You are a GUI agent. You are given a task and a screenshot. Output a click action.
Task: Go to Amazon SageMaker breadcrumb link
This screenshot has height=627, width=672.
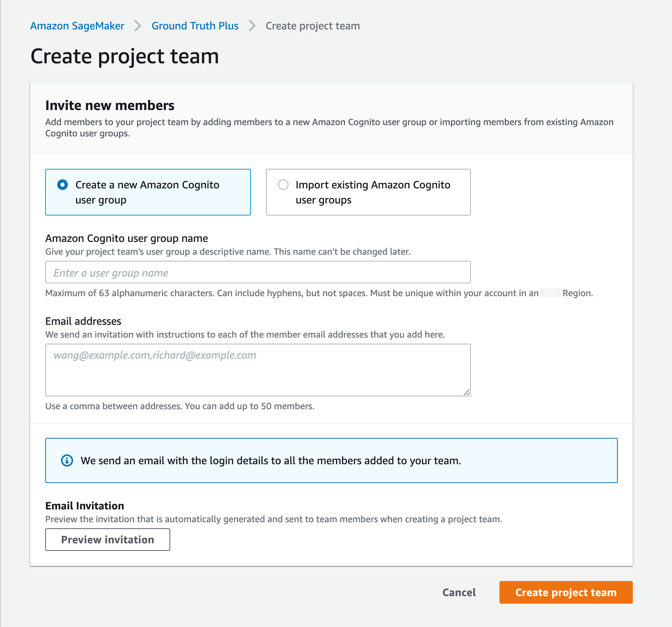77,26
